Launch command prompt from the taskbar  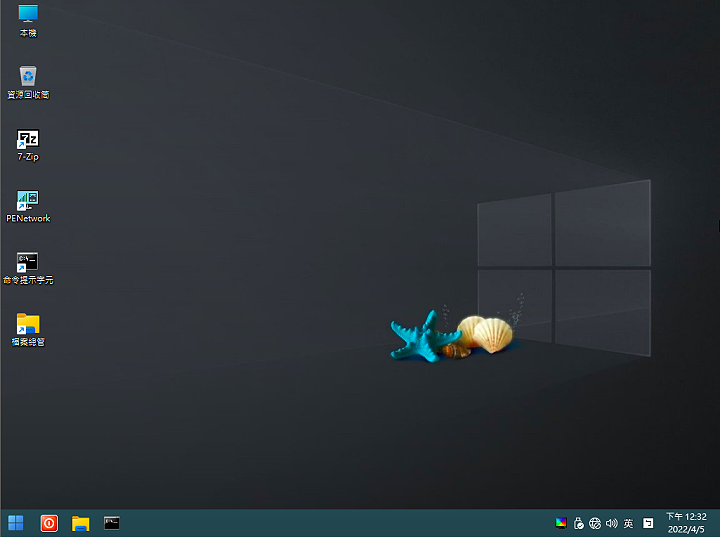pos(112,523)
